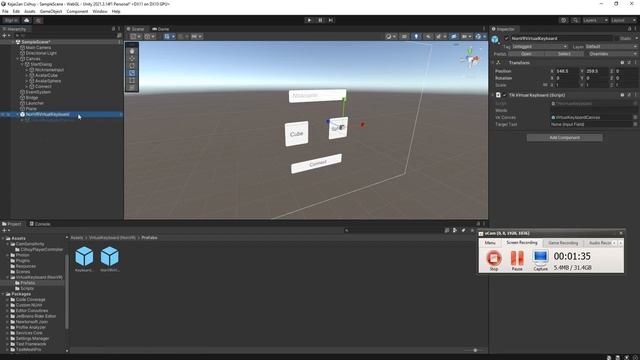640x360 pixels.
Task: Select the Rotate tool in the scene toolbar
Action: pyautogui.click(x=132, y=66)
